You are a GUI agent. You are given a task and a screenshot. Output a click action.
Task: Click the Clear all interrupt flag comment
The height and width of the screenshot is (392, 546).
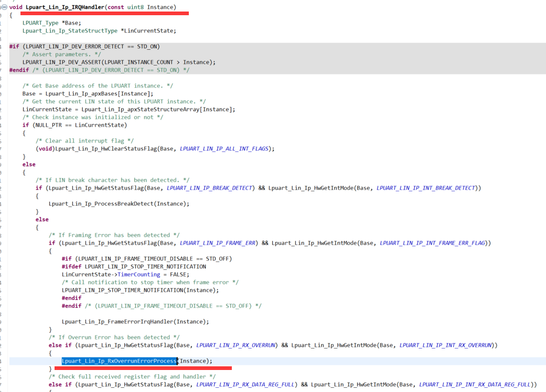pos(84,141)
